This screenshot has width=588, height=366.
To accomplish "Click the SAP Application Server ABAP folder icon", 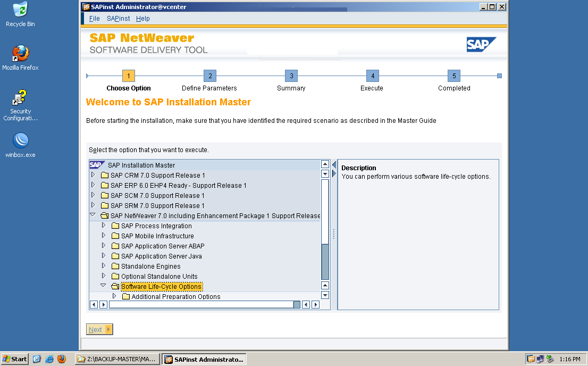I will click(115, 246).
